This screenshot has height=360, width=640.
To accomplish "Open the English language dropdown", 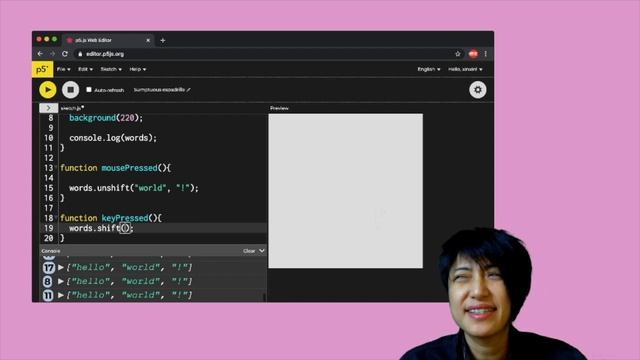I will point(429,69).
